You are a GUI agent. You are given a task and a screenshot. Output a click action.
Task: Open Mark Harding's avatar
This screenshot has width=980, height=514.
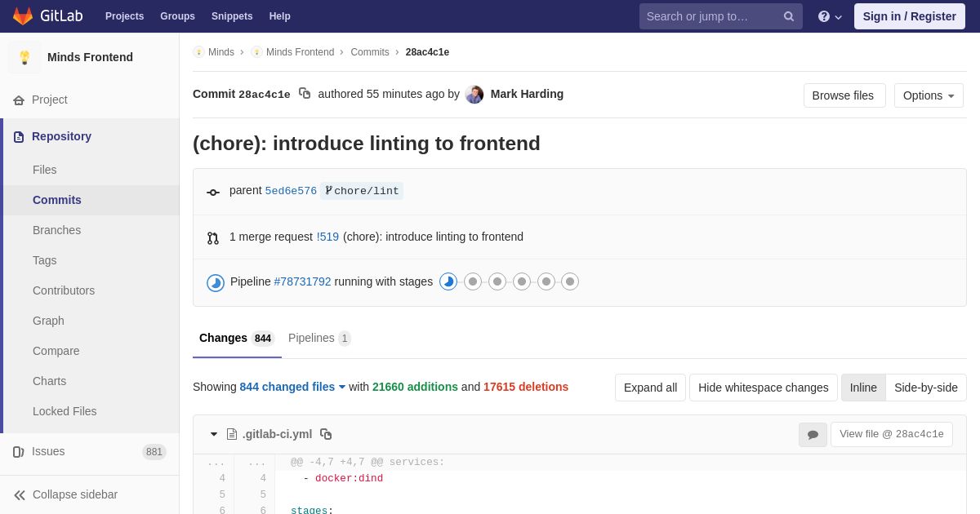click(474, 95)
